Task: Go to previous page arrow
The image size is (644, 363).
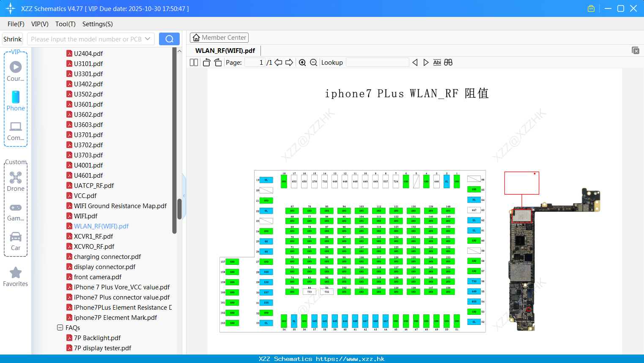Action: tap(278, 62)
